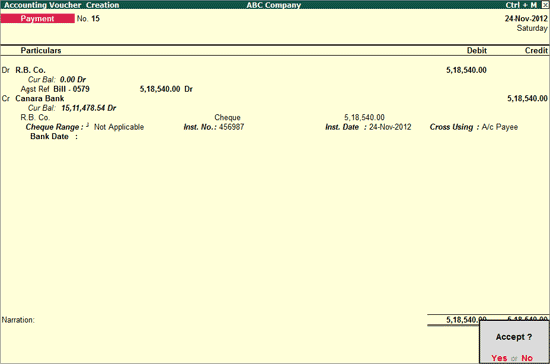Click the bill amount 5,18,540.00 Dr
The image size is (550, 364).
166,89
